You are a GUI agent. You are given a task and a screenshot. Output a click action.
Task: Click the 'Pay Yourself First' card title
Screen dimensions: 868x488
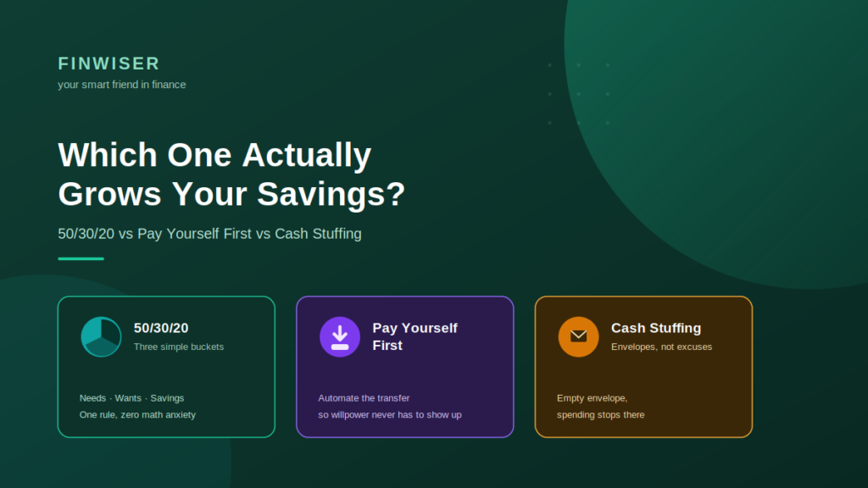coord(415,336)
